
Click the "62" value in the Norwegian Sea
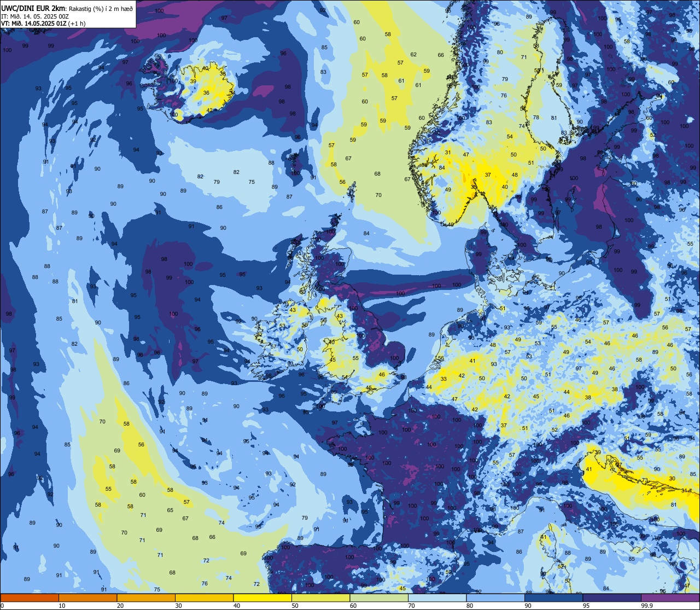pyautogui.click(x=413, y=55)
